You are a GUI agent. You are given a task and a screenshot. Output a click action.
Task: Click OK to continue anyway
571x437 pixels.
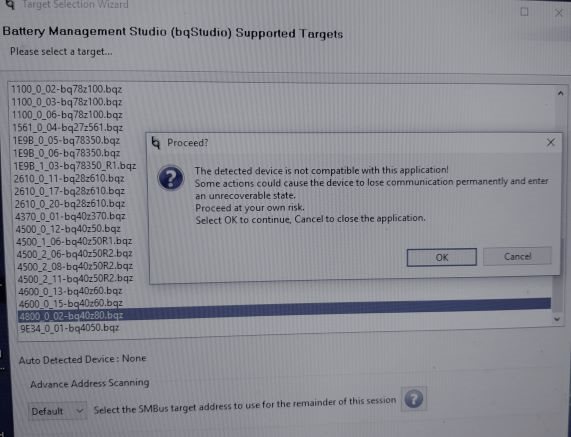(441, 257)
